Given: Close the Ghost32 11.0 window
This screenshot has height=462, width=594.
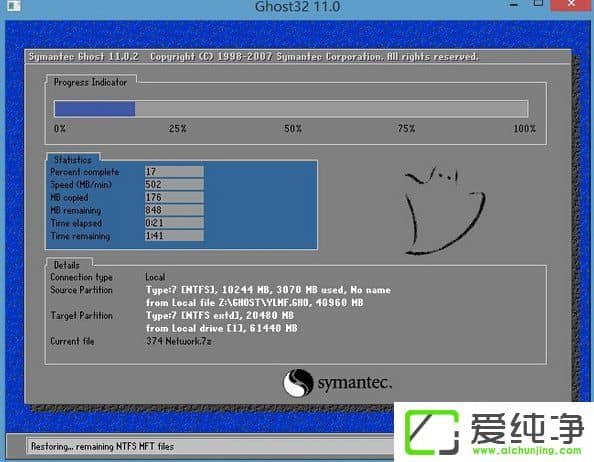Looking at the screenshot, I should tap(572, 4).
